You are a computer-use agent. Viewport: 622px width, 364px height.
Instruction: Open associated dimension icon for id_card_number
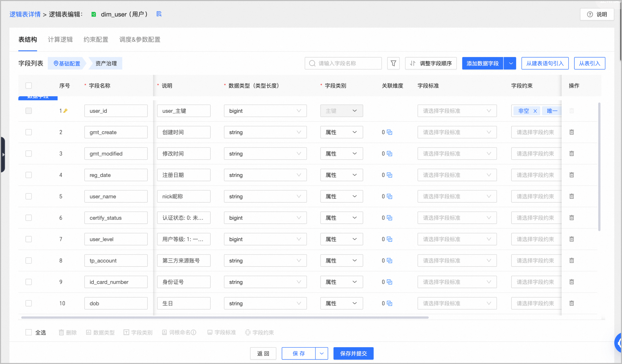pos(389,282)
